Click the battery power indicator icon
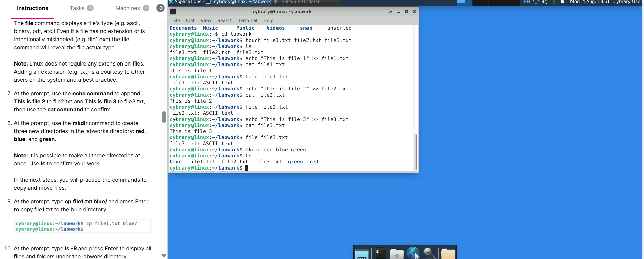The image size is (644, 259). (554, 2)
